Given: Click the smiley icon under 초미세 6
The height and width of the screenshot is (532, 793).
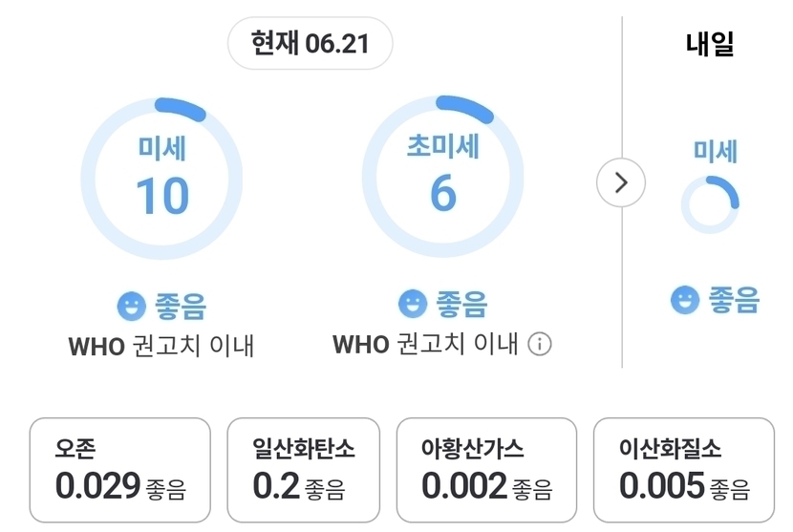Looking at the screenshot, I should click(x=413, y=304).
